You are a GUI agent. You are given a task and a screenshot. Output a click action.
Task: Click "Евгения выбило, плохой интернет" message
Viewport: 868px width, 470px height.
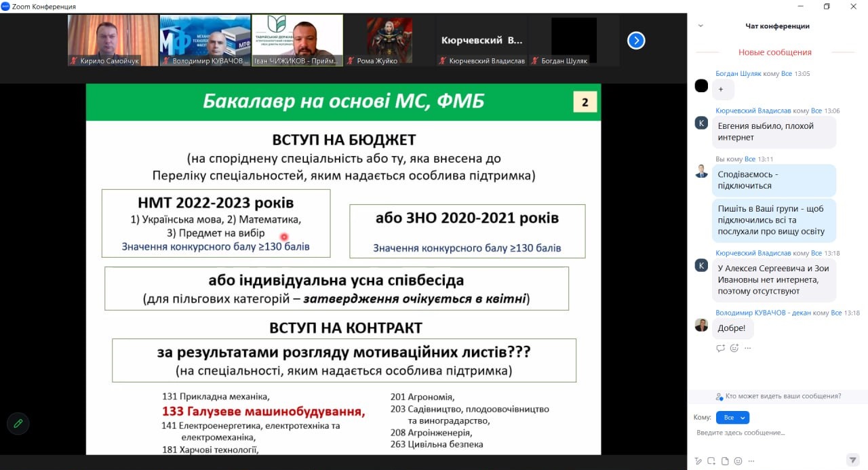774,132
